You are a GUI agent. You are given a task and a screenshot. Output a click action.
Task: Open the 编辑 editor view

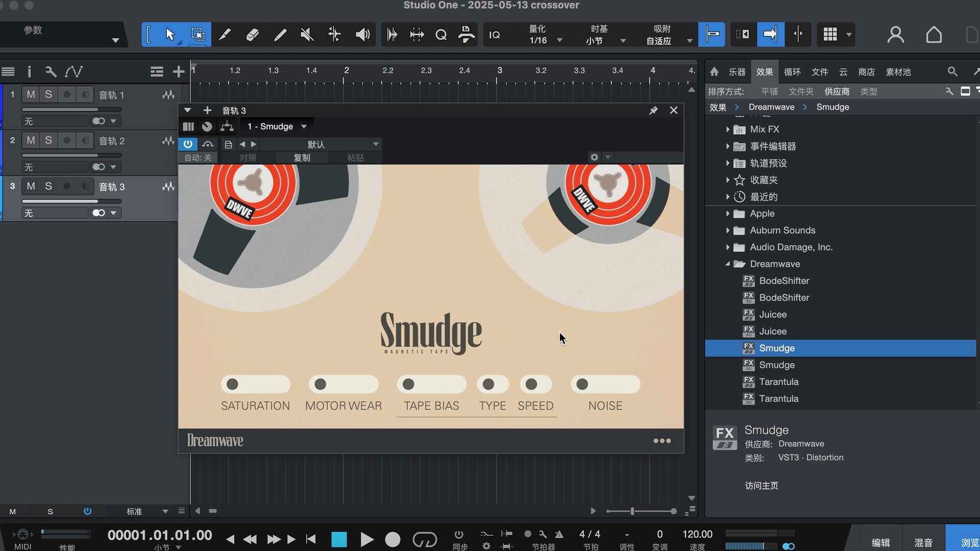880,542
